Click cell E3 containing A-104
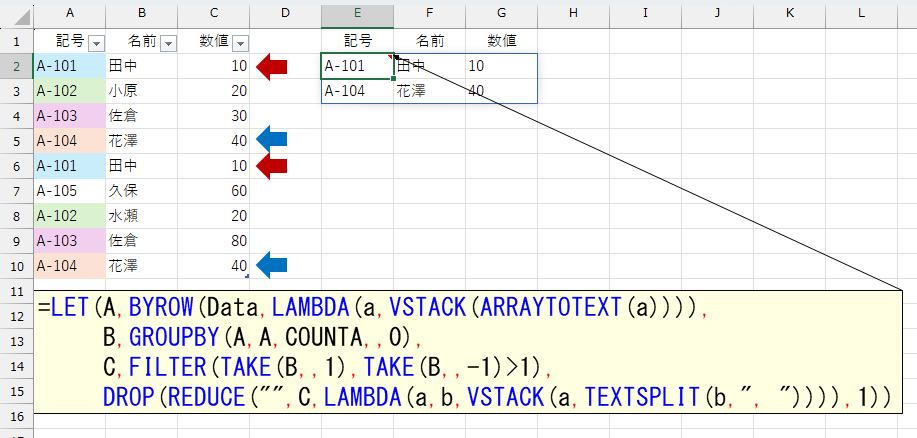This screenshot has width=917, height=438. (x=357, y=91)
